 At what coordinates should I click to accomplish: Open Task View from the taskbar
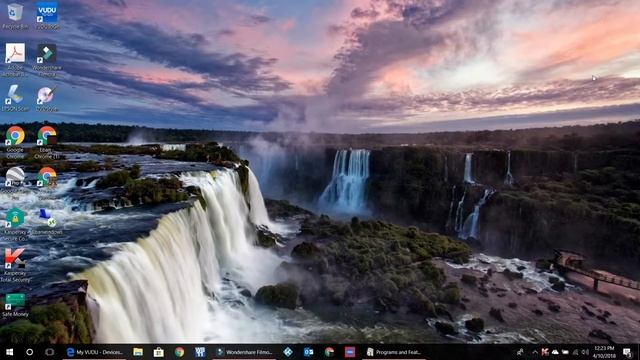coord(49,352)
